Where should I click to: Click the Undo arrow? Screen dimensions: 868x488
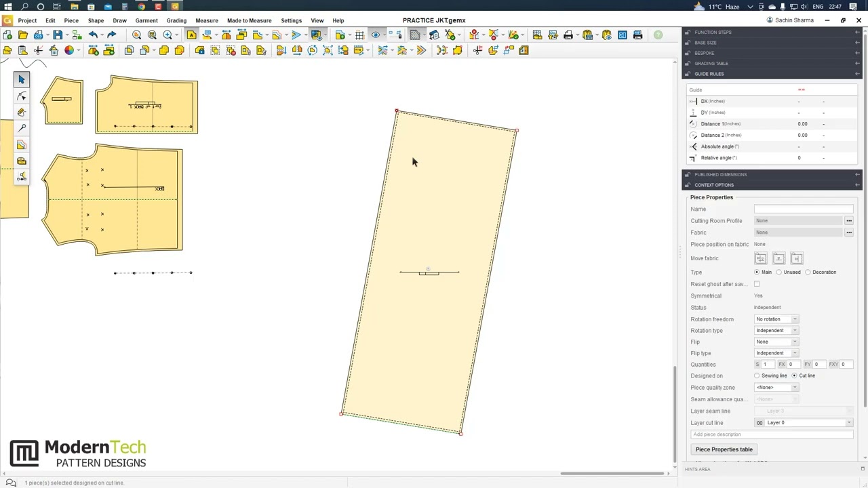[93, 35]
